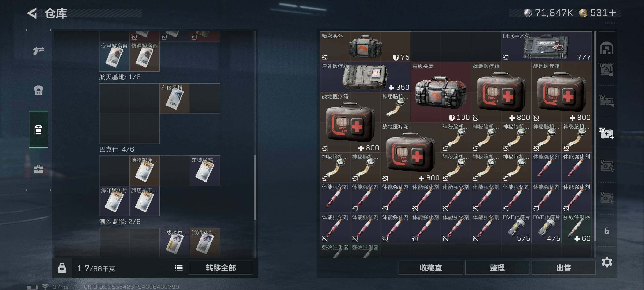The height and width of the screenshot is (290, 644).
Task: Select the briefcase category icon in sidebar
Action: pyautogui.click(x=38, y=169)
